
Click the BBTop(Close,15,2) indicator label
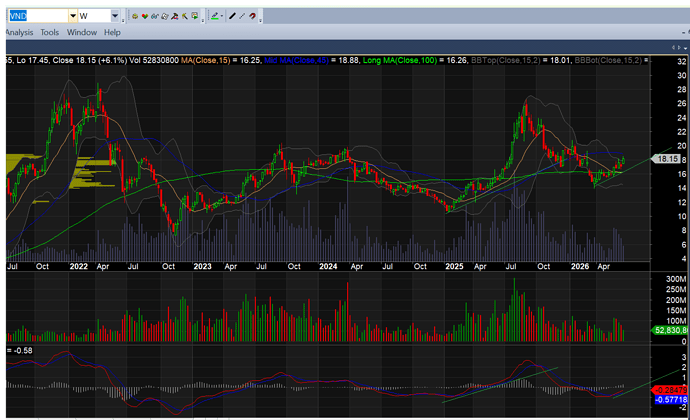coord(505,60)
